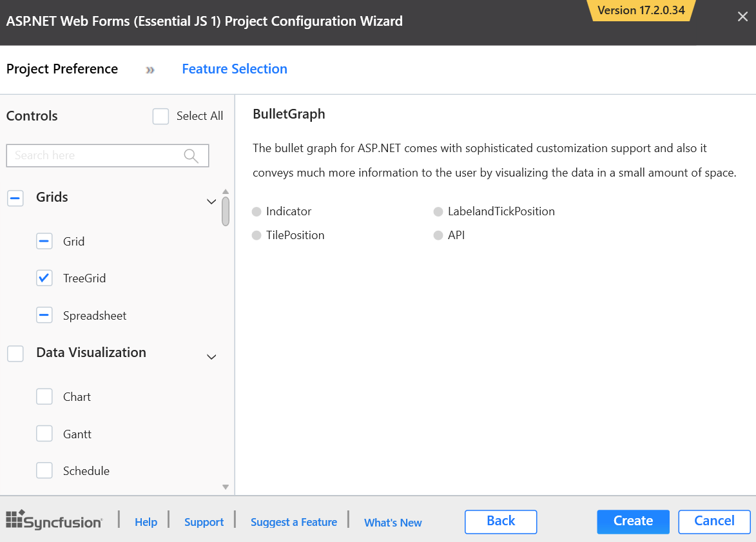Select the TreeGrid label
This screenshot has width=756, height=542.
tap(84, 278)
